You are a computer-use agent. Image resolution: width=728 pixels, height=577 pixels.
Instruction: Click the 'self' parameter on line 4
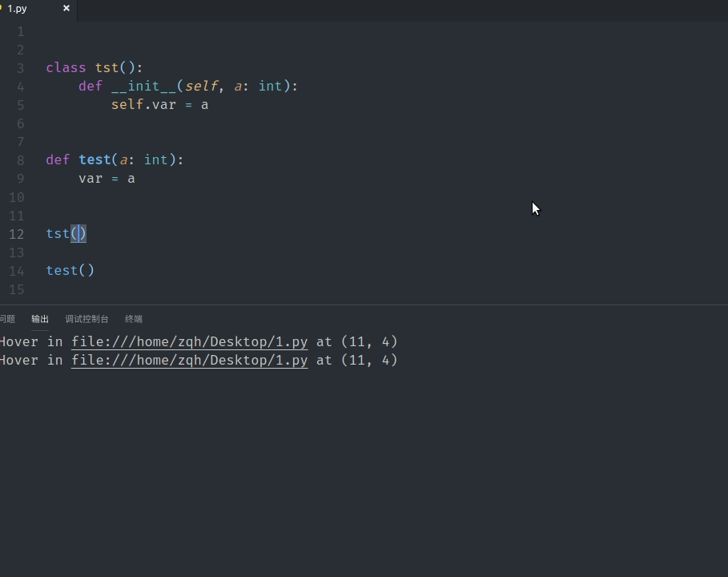202,87
